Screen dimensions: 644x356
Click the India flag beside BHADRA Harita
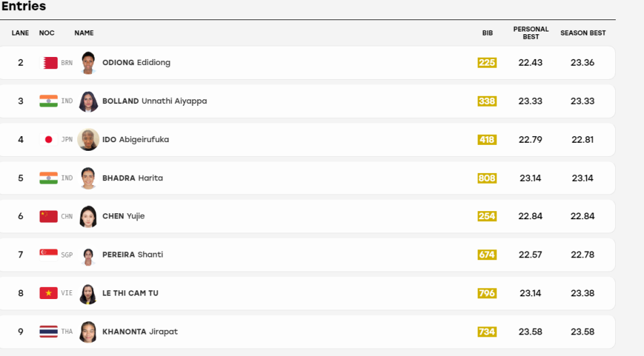coord(48,178)
